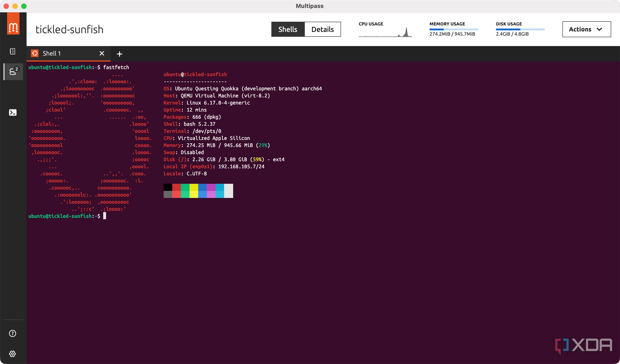Viewport: 620px width, 364px height.
Task: Click the OS line Ubuntu Questing Quokka
Action: [x=243, y=89]
